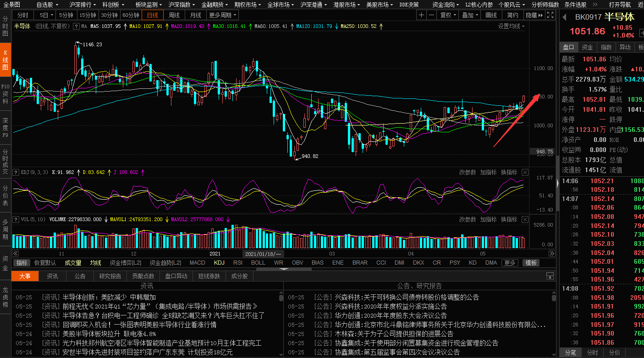Viewport: 644px width, 358px height.
Task: Toggle 指标 button in indicator bar
Action: (x=22, y=263)
